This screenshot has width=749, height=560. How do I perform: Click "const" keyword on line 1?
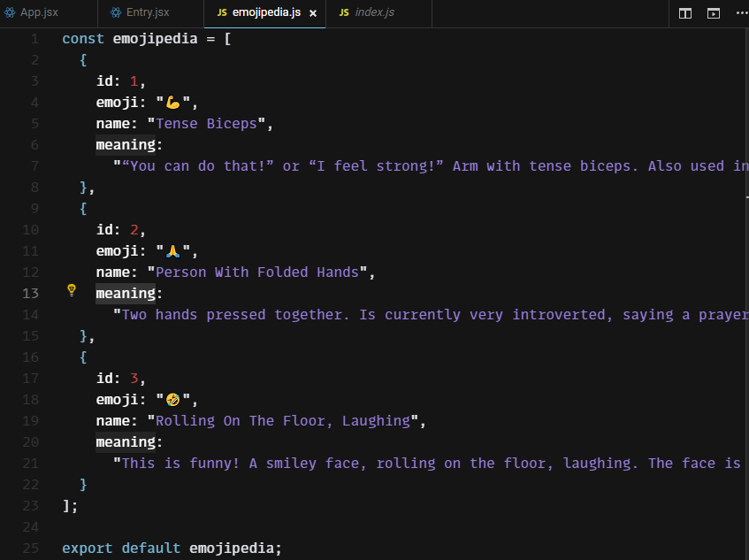[83, 39]
